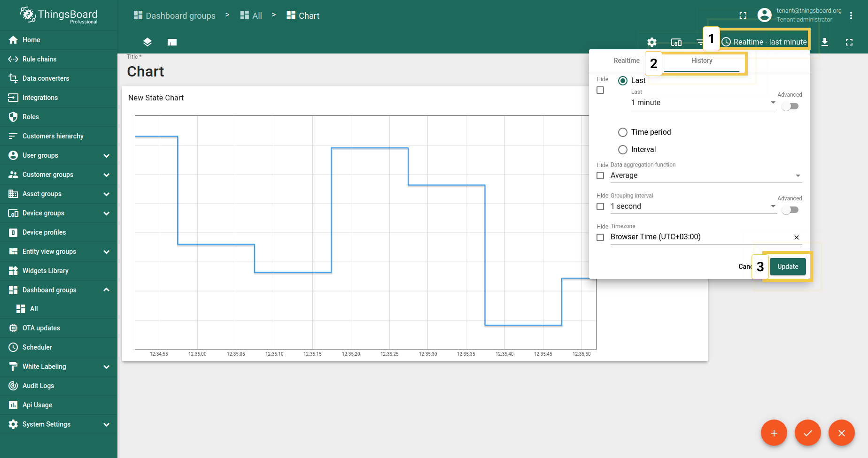This screenshot has height=458, width=868.
Task: Open Data aggregation function Average dropdown
Action: (706, 176)
